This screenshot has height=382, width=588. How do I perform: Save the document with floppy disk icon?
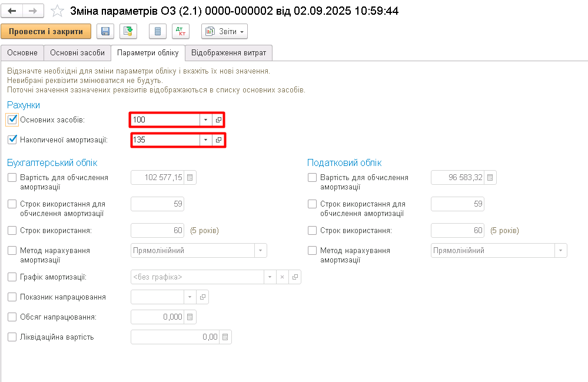(105, 31)
